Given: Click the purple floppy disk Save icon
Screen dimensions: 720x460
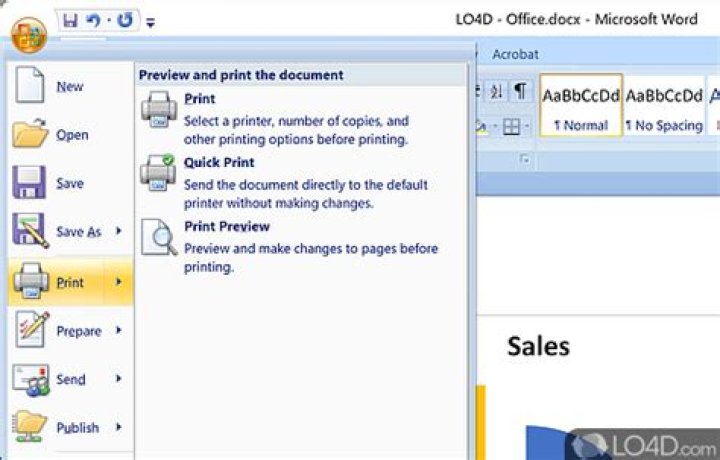Looking at the screenshot, I should (x=29, y=182).
